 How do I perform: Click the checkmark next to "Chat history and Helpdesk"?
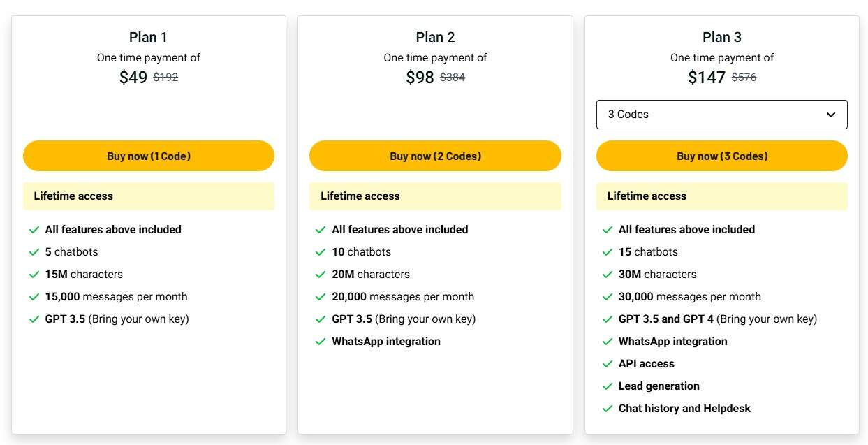click(607, 408)
